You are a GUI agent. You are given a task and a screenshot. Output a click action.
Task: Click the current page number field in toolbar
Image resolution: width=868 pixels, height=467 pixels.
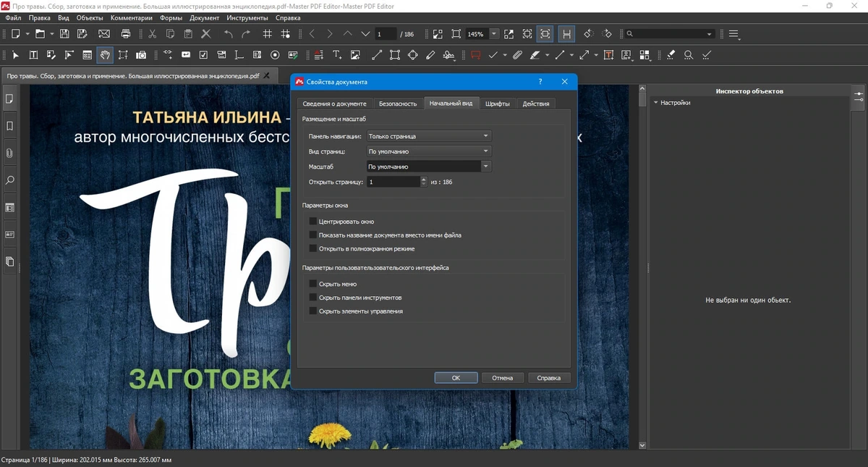(386, 34)
